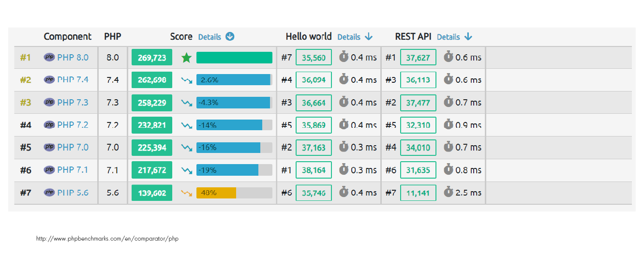Click the blue downtrend arrow in PHP 7.4 row
Image resolution: width=644 pixels, height=258 pixels.
186,80
